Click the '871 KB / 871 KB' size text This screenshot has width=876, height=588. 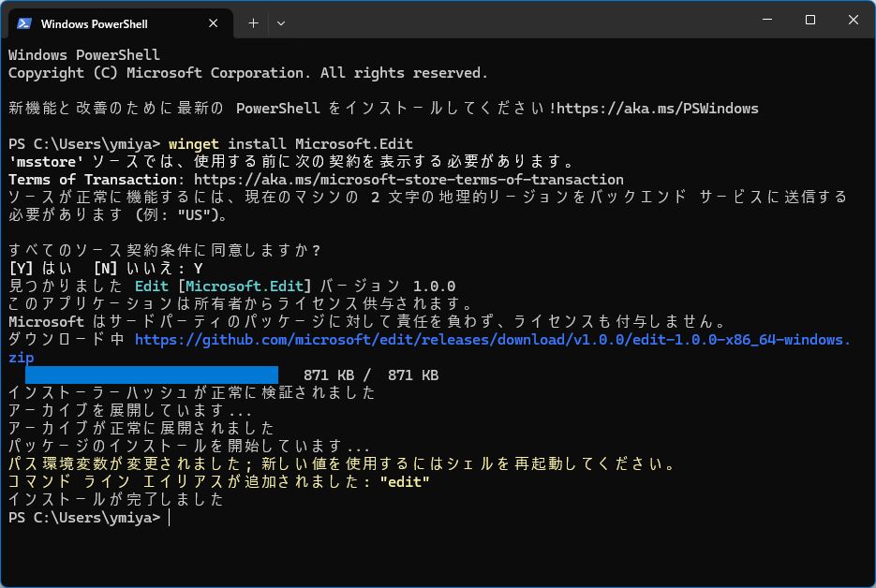click(x=371, y=375)
